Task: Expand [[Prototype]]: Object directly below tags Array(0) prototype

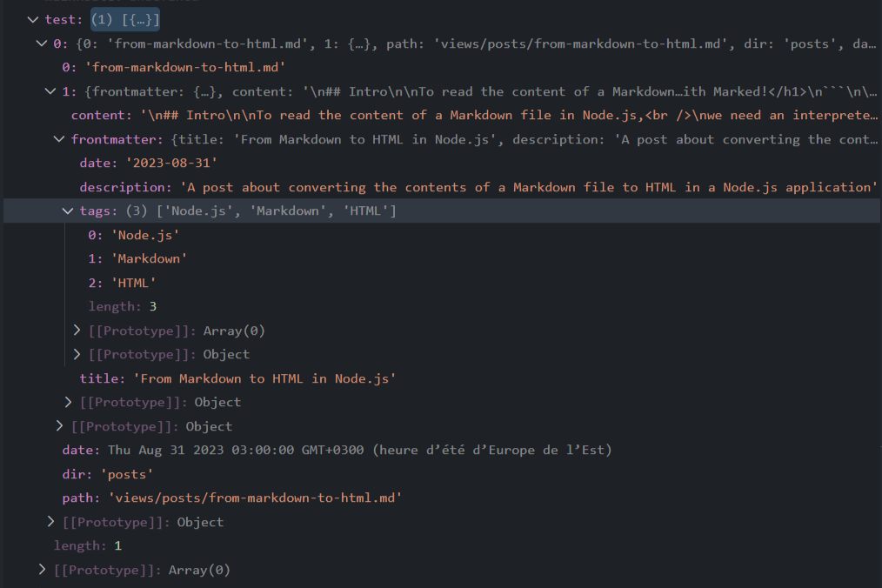Action: (x=77, y=354)
